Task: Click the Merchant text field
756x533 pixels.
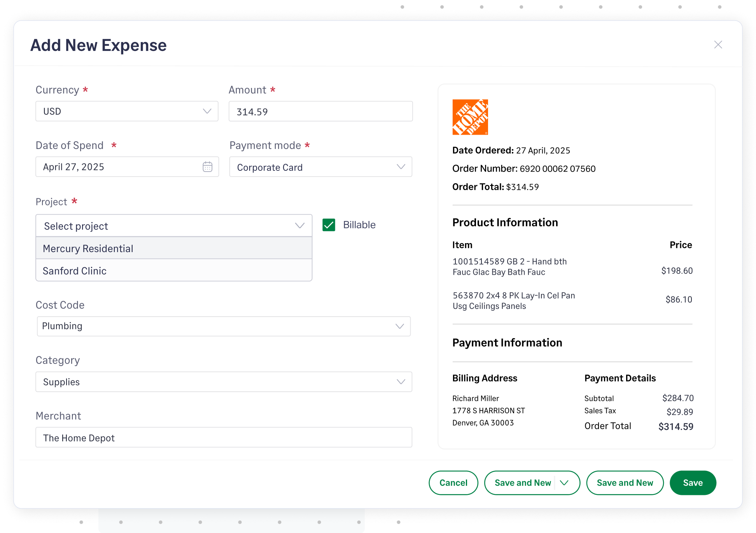Action: click(x=224, y=438)
